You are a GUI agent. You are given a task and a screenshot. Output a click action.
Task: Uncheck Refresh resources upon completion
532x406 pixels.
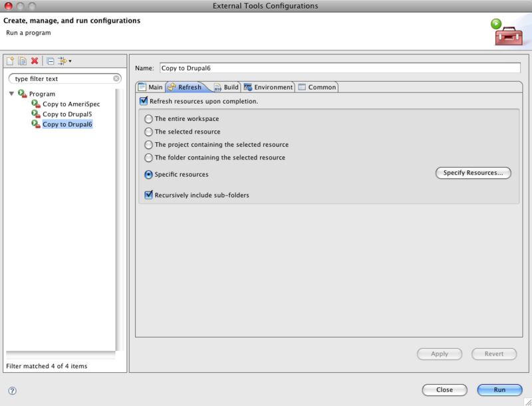coord(144,101)
